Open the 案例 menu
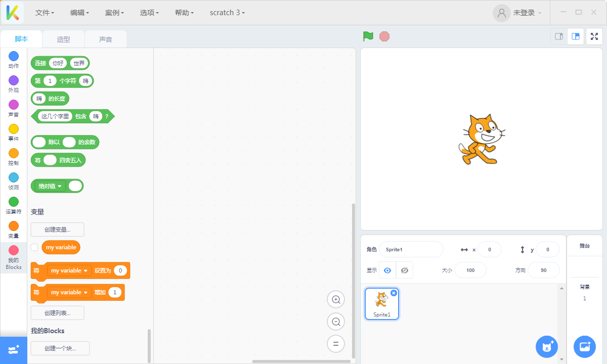Screen dimensions: 607x364 coord(114,13)
